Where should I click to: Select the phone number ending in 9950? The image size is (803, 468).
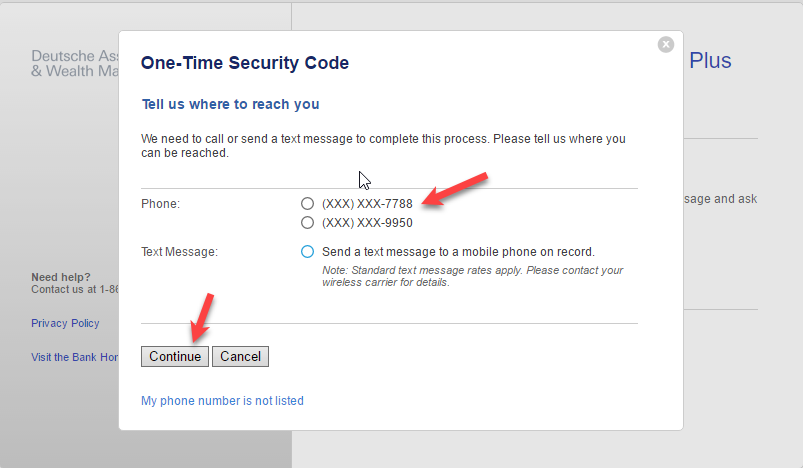point(307,223)
